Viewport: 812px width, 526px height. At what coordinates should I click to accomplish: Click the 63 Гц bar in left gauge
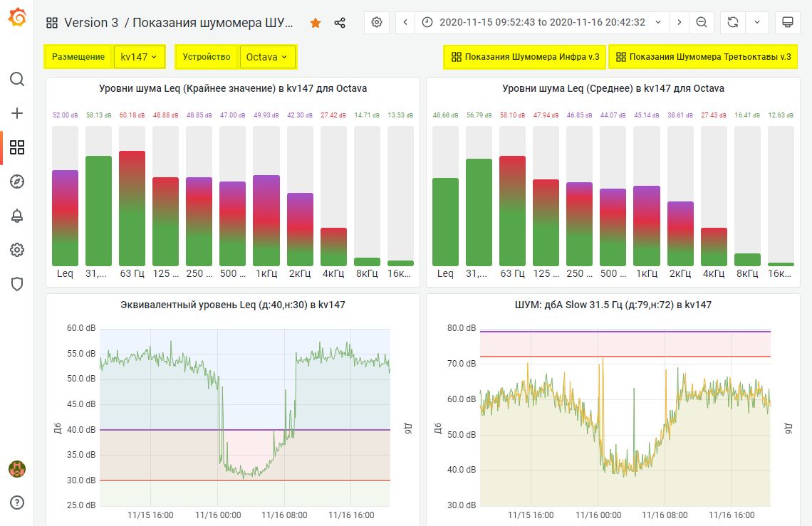[x=132, y=208]
